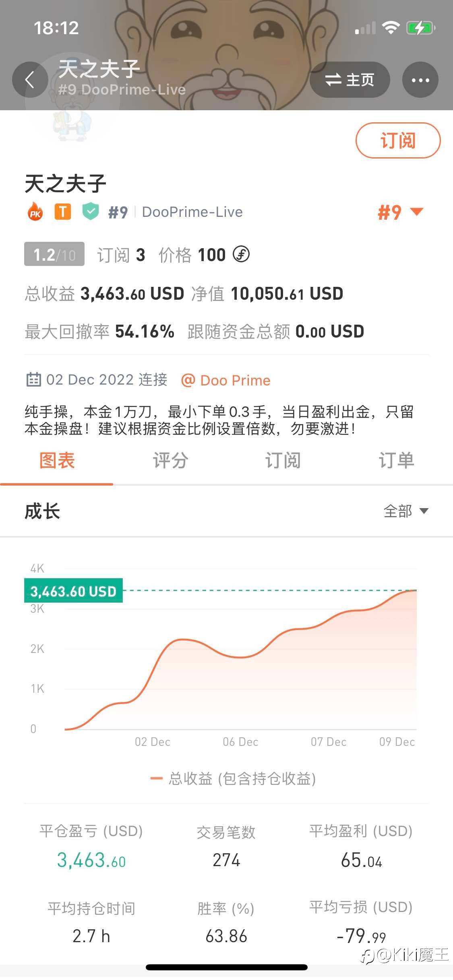This screenshot has height=980, width=453.
Task: Select the 图表 chart tab
Action: (57, 461)
